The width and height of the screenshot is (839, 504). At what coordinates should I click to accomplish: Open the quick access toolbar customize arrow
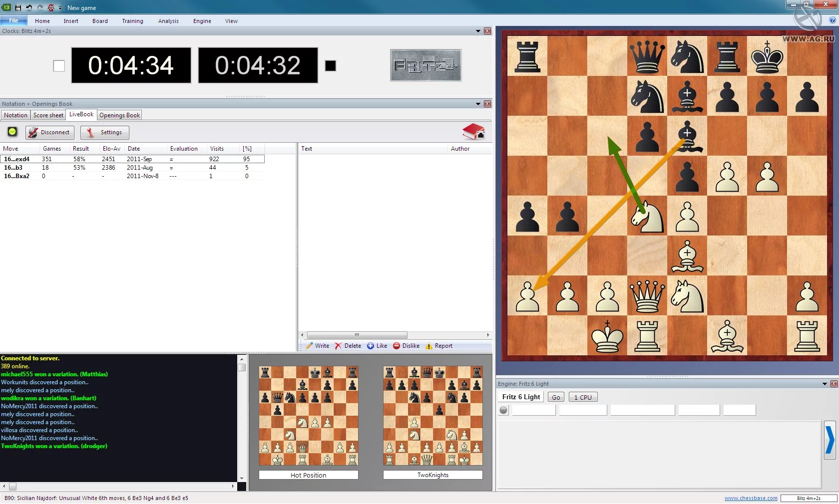coord(60,8)
